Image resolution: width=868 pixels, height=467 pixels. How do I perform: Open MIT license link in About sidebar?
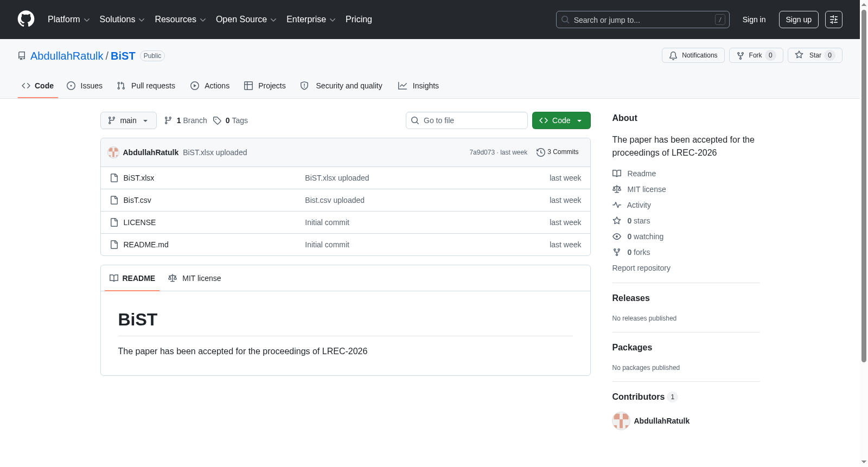639,189
